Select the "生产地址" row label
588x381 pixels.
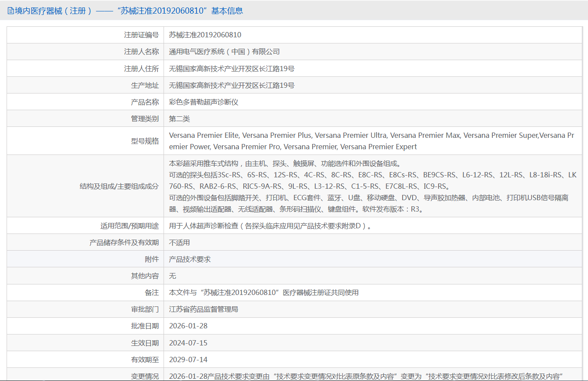(x=145, y=85)
